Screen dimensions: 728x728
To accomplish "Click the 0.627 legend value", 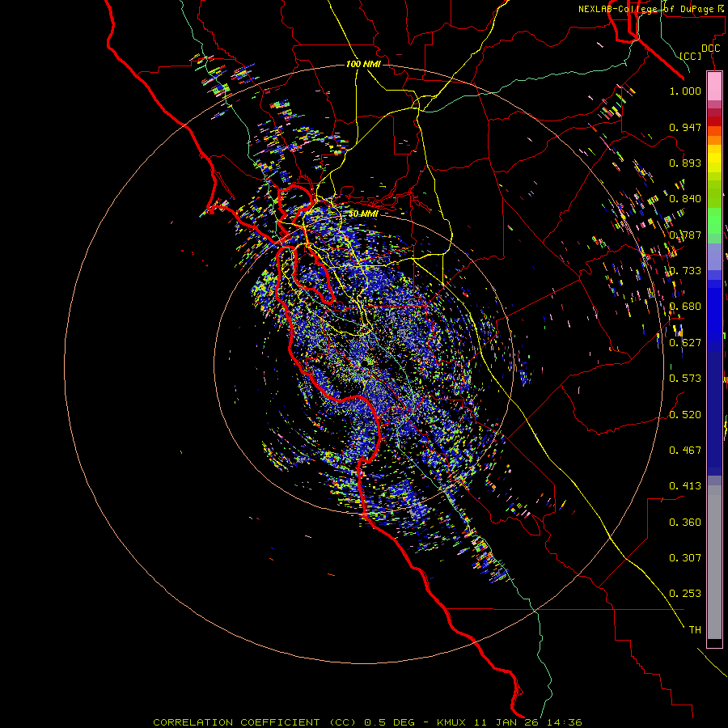I will point(685,343).
